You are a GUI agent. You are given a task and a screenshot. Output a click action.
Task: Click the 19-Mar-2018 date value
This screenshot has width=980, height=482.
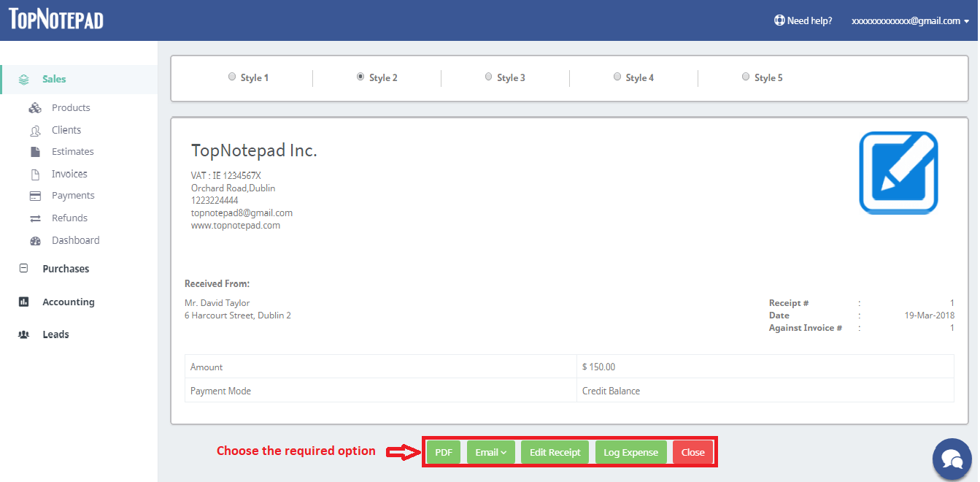click(x=929, y=315)
